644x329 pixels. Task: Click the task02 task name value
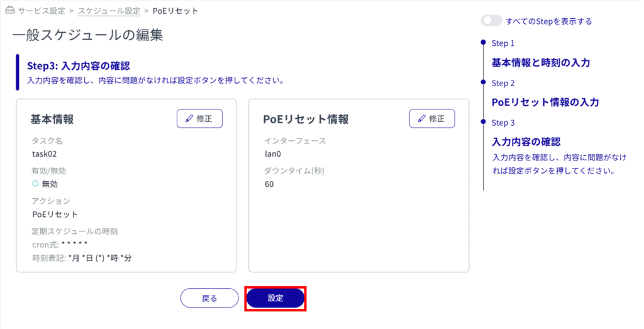click(45, 153)
